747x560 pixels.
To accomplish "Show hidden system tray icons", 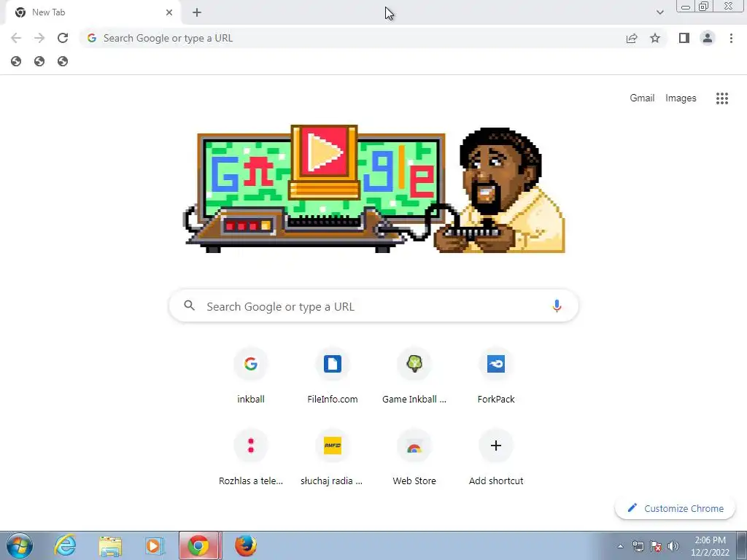I will tap(620, 546).
